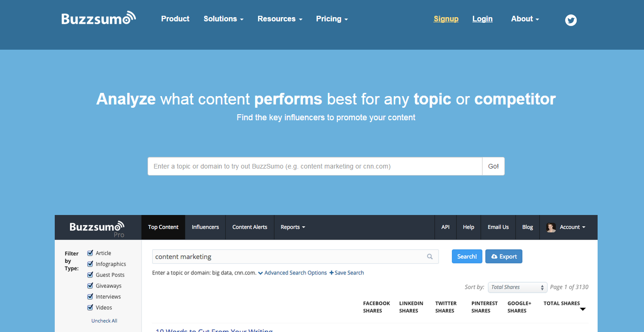Toggle the Infographics filter checkbox
The height and width of the screenshot is (332, 644).
tap(90, 264)
